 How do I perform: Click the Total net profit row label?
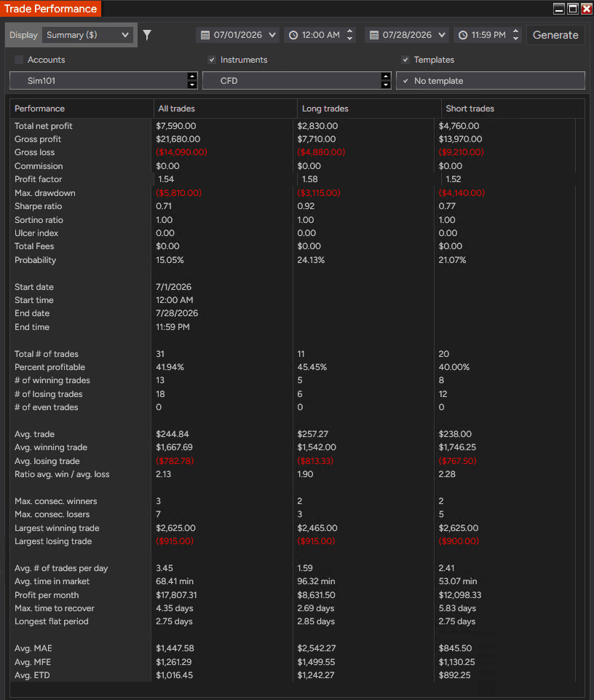coord(43,126)
